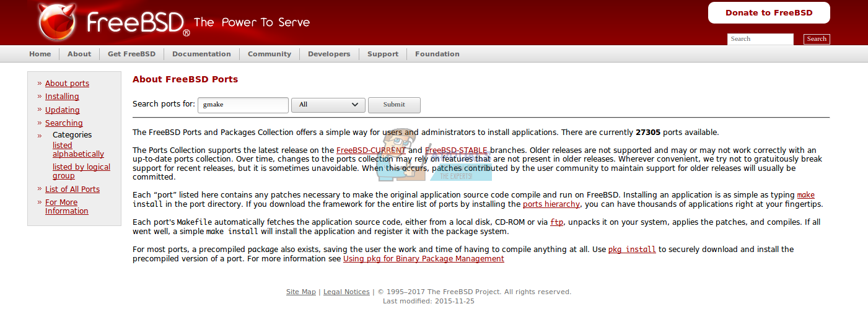Open the Updating sidebar link
This screenshot has width=868, height=309.
[x=63, y=110]
